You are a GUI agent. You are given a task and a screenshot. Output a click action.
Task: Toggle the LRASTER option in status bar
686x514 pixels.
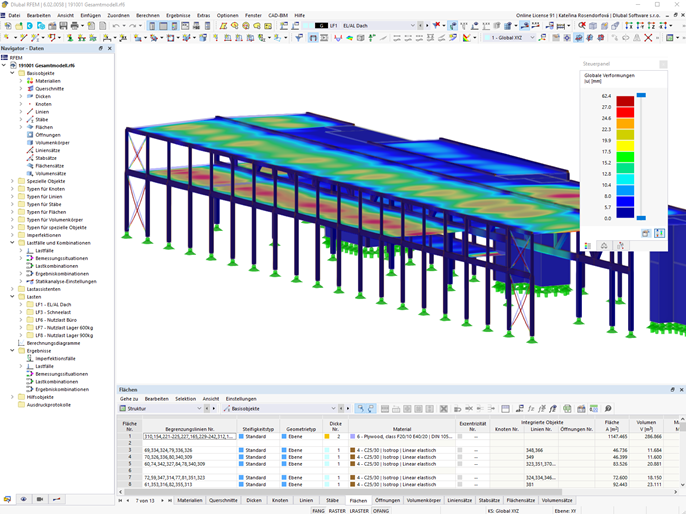coord(359,511)
